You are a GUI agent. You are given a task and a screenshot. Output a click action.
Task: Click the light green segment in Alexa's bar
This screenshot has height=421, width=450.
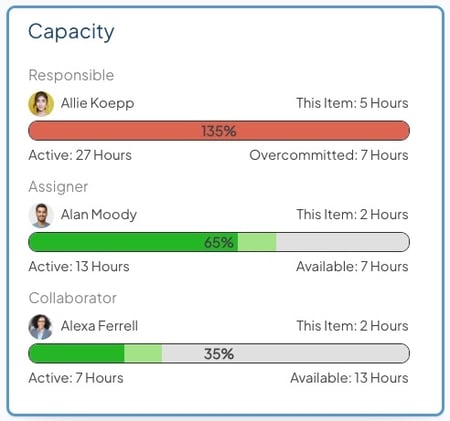click(x=143, y=353)
